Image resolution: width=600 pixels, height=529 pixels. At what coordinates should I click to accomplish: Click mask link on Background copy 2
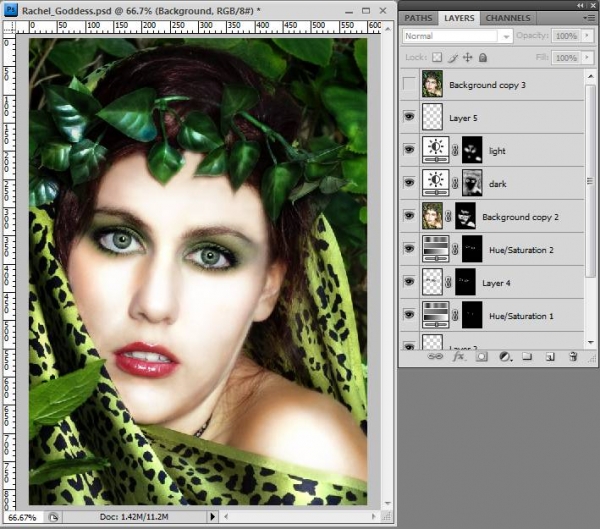pos(448,216)
